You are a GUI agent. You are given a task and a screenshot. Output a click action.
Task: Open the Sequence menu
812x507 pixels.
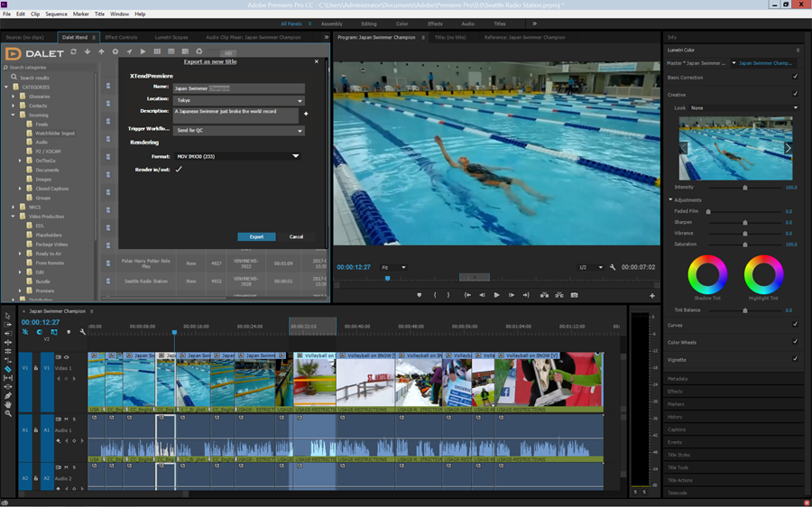pyautogui.click(x=56, y=14)
